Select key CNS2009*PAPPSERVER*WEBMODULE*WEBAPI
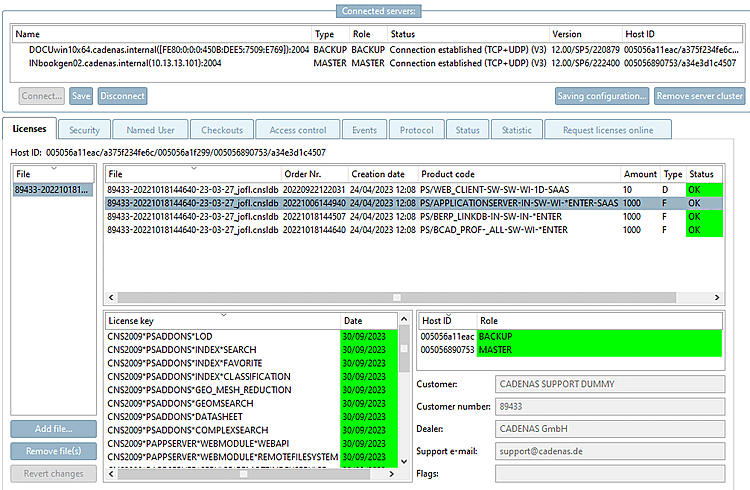750x490 pixels. 251,444
